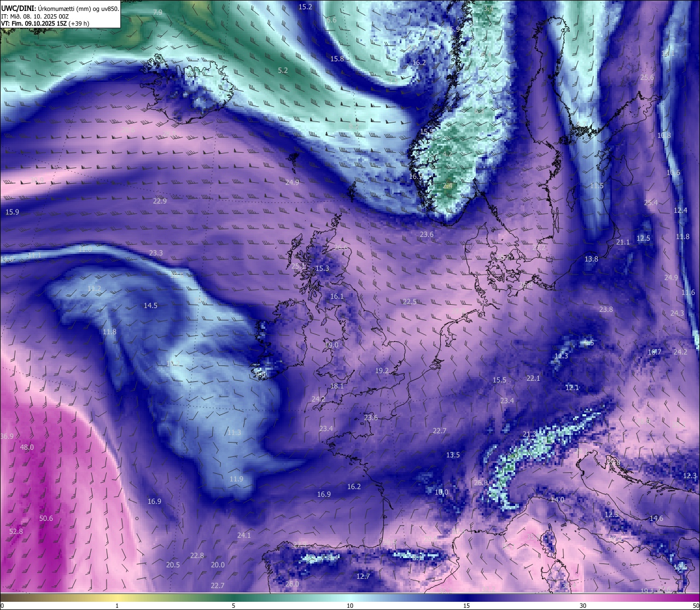700x610 pixels.
Task: Select the 15.2 value label
Action: (x=305, y=7)
